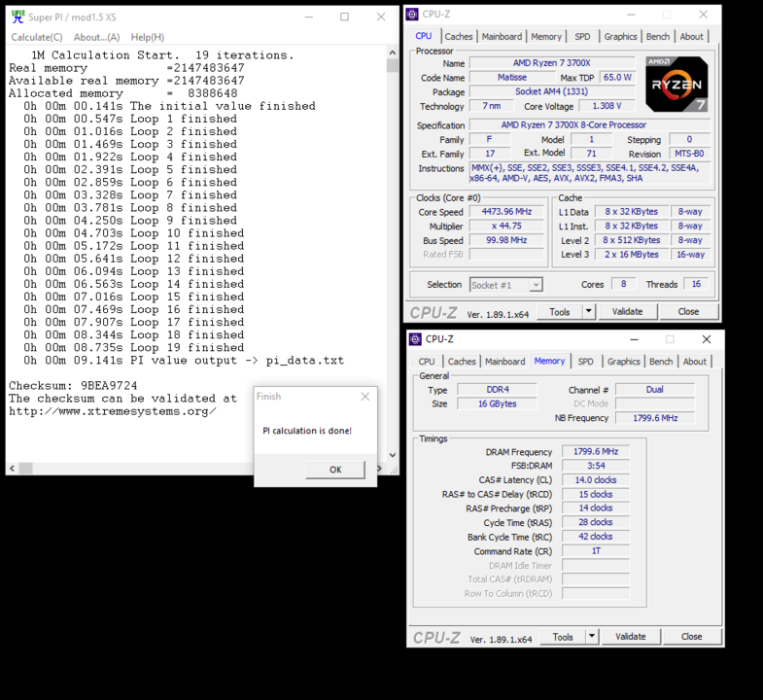Screen dimensions: 763x700
Task: Click the FSB:DRAM value 3:54
Action: (596, 466)
